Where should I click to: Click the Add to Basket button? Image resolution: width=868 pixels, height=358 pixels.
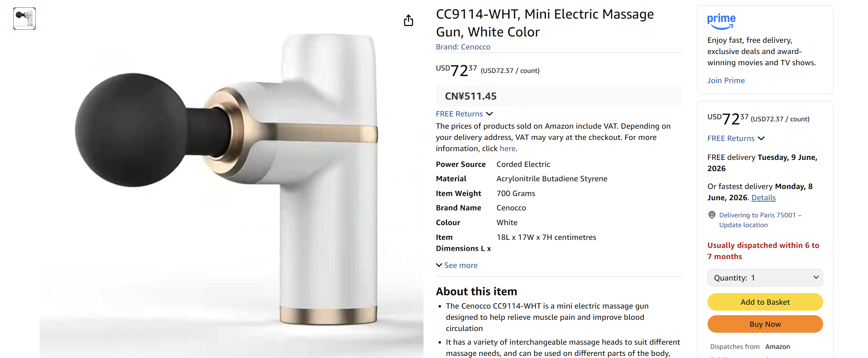click(765, 302)
